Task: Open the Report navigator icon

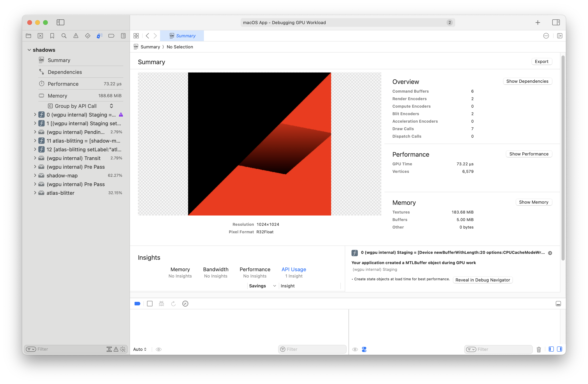Action: click(123, 36)
